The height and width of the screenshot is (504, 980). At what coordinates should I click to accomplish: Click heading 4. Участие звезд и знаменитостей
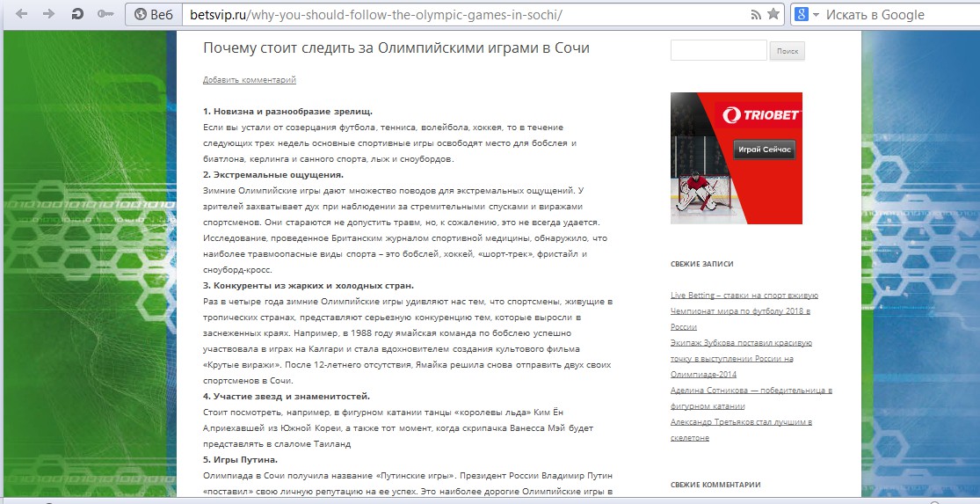coord(287,396)
